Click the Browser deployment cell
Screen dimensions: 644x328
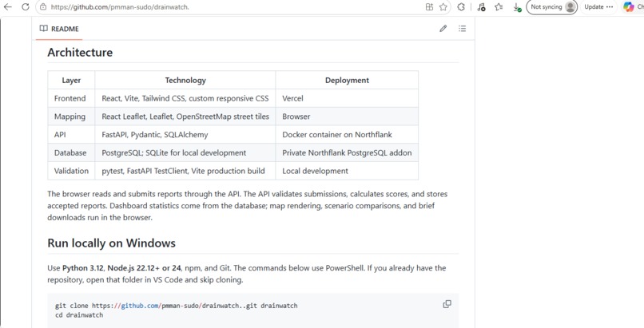pyautogui.click(x=347, y=117)
